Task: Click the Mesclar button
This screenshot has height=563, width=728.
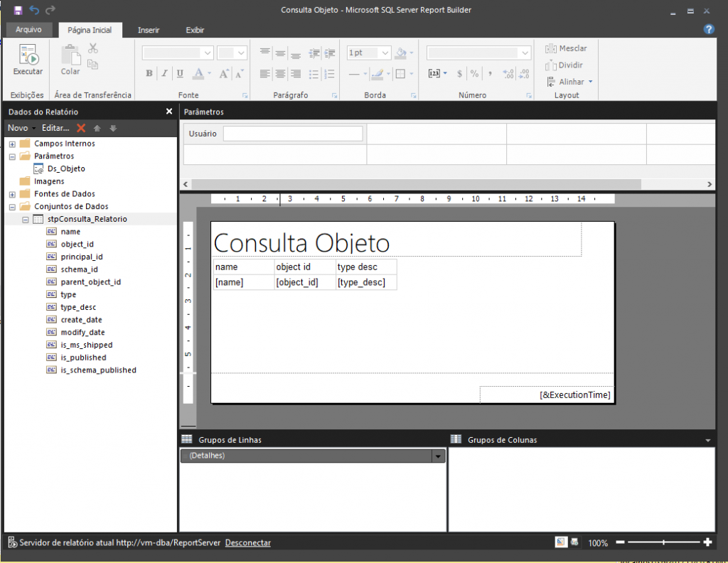Action: 566,48
